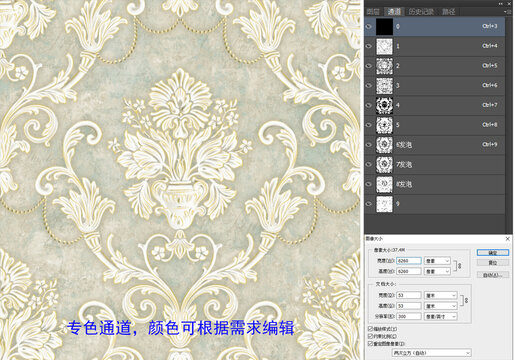Select the 8发泡 channel thumbnail
515x360 pixels.
click(x=384, y=184)
